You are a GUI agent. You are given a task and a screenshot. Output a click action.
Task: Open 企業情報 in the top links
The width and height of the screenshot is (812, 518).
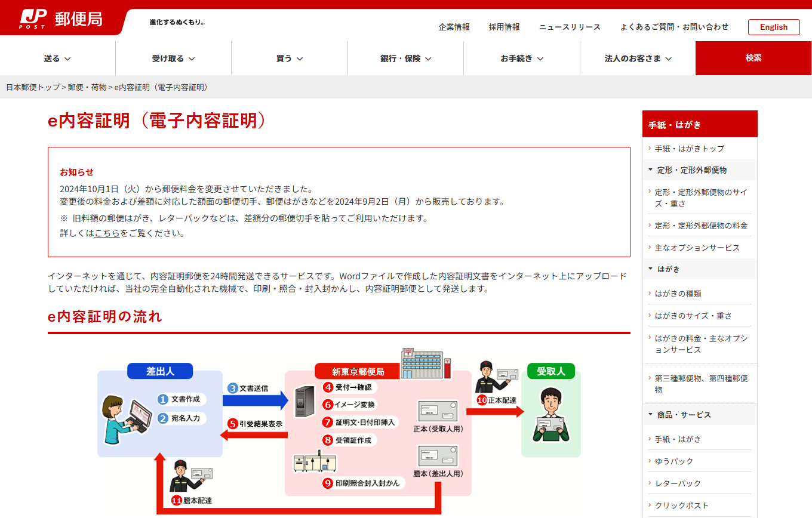pos(454,27)
